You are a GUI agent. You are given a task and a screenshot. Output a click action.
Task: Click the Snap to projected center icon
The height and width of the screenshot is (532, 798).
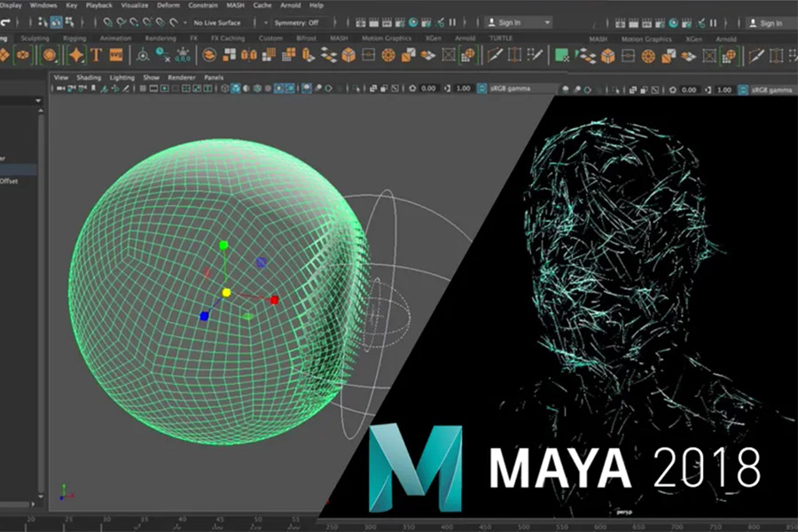click(x=147, y=22)
